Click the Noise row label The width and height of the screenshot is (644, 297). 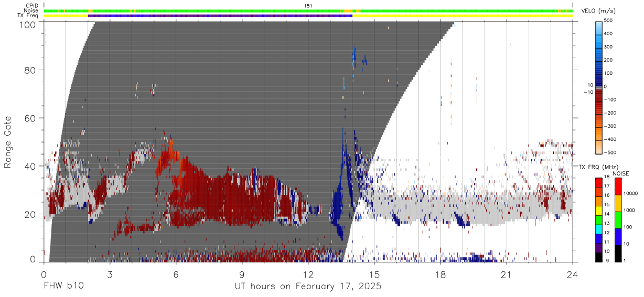pyautogui.click(x=31, y=10)
